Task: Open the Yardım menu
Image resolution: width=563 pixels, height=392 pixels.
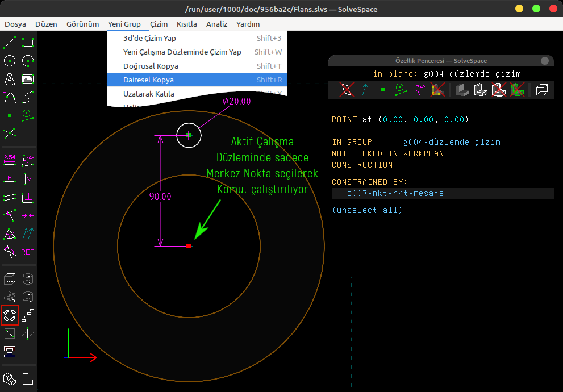Action: pos(248,24)
